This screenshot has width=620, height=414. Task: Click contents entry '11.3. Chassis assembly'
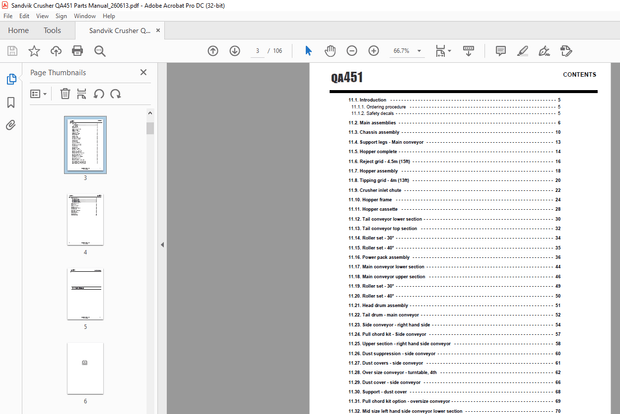pos(454,132)
